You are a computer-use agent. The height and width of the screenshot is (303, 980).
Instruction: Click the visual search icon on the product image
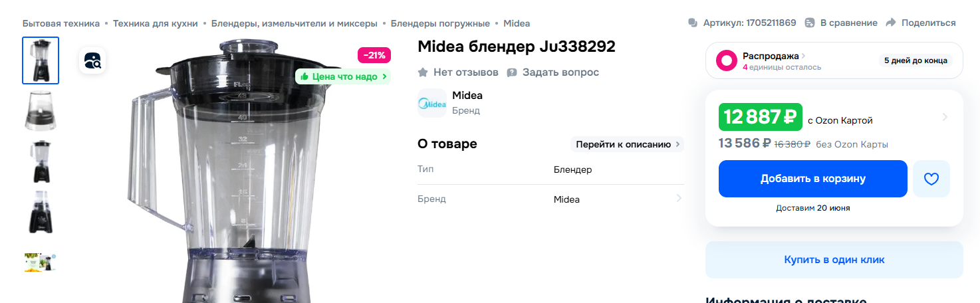92,61
